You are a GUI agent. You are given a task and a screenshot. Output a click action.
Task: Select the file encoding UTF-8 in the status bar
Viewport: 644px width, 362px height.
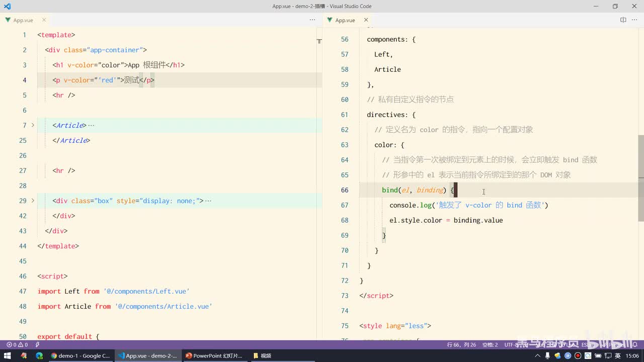click(512, 344)
